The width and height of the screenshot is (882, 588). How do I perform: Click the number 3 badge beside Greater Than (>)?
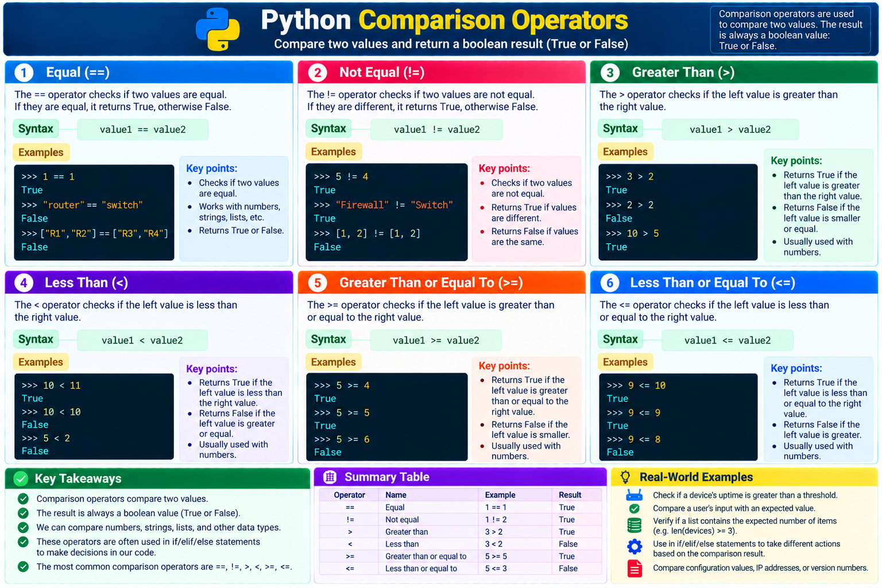[610, 73]
